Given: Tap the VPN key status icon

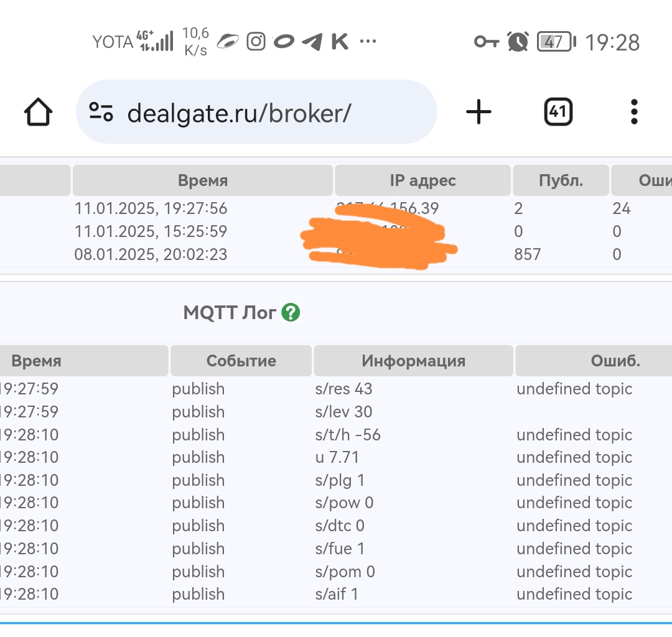Looking at the screenshot, I should (487, 42).
